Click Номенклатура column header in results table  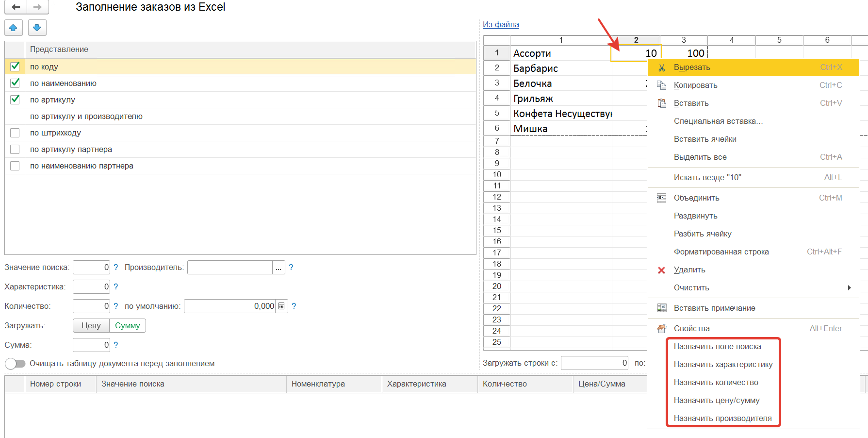click(334, 384)
